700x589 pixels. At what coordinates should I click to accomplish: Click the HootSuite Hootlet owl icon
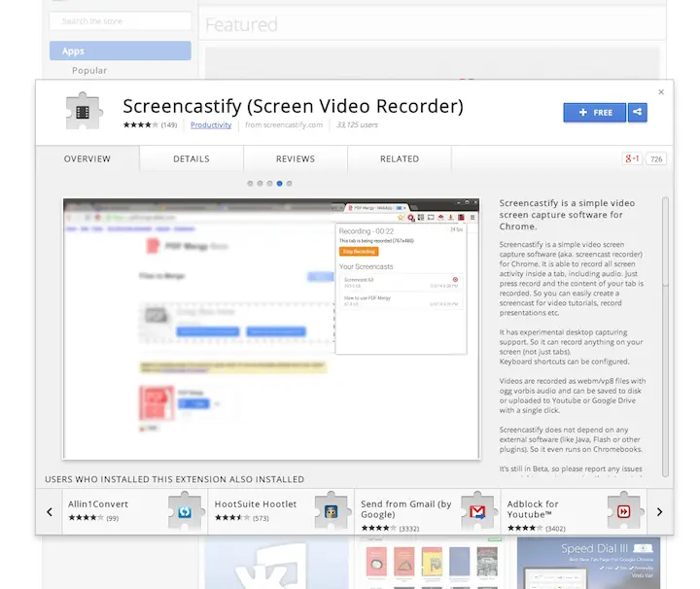tap(332, 511)
